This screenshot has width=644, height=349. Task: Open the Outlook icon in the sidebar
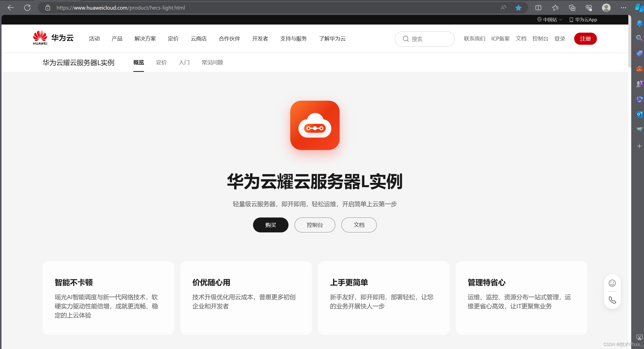639,114
